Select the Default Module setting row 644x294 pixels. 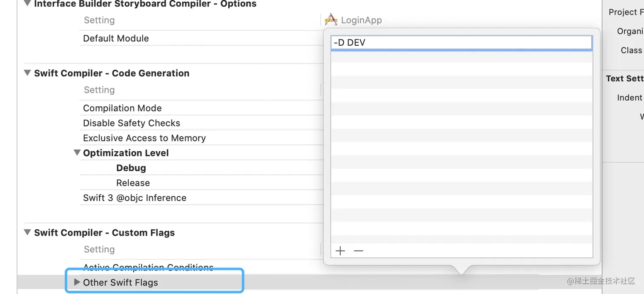[116, 38]
